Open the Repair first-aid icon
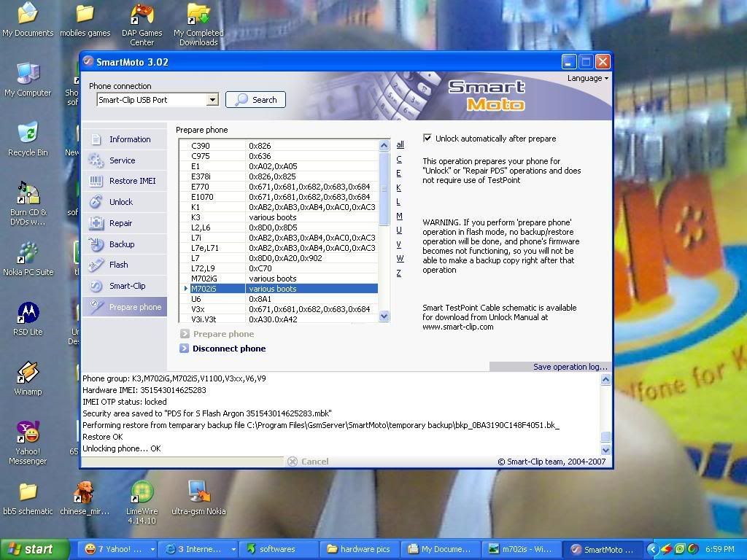This screenshot has width=747, height=560. coord(96,223)
